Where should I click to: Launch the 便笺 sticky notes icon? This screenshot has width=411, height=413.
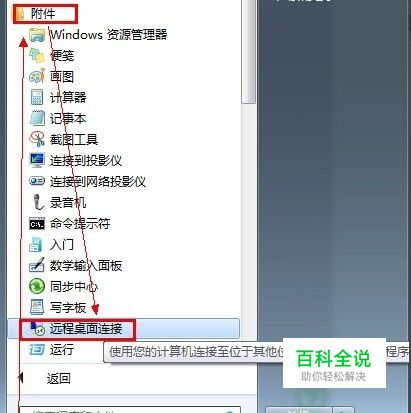(x=37, y=55)
